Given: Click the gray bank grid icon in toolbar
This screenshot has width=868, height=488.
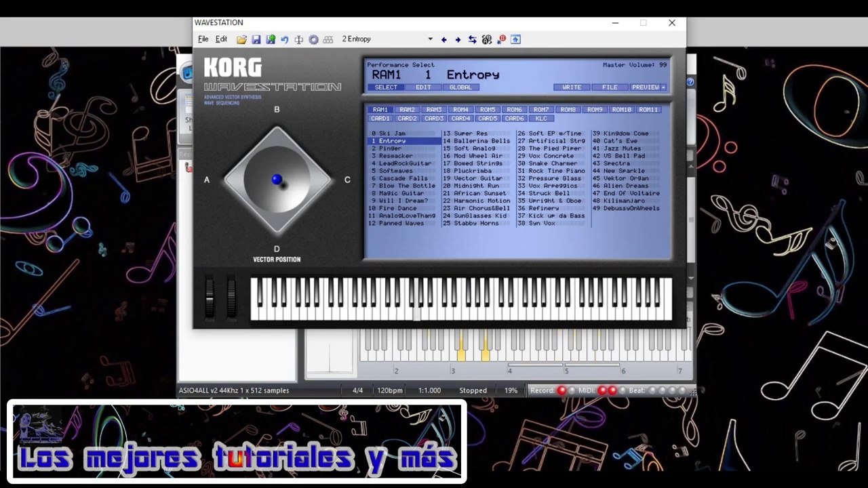Looking at the screenshot, I should (328, 40).
